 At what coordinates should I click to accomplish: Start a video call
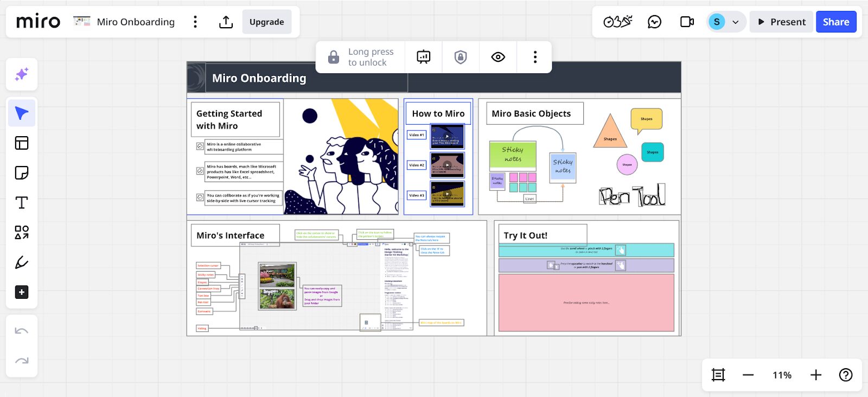tap(687, 22)
